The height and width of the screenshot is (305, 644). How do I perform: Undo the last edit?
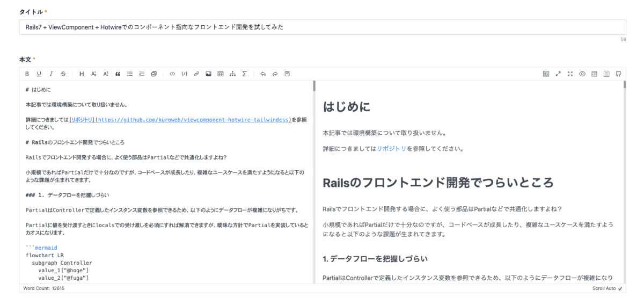click(x=263, y=74)
